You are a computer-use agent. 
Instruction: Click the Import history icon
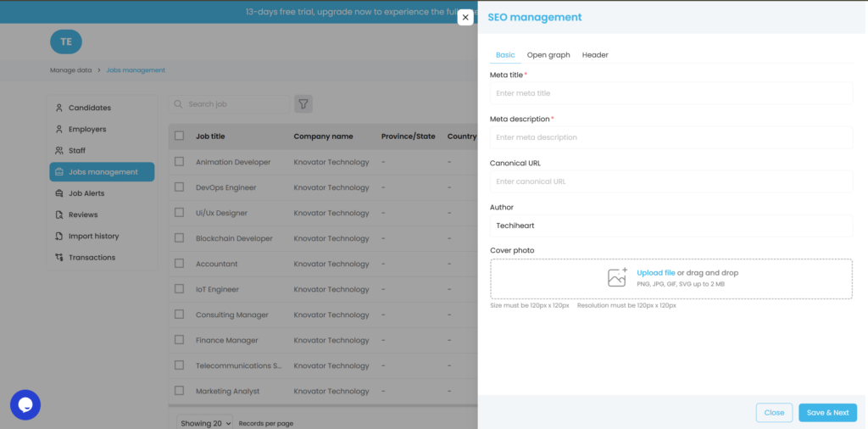tap(59, 237)
